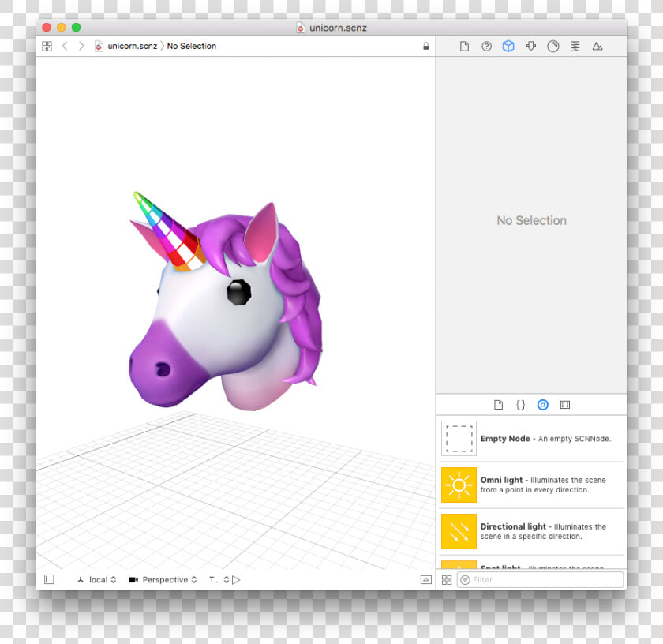
Task: Go forward with the right chevron
Action: [81, 46]
